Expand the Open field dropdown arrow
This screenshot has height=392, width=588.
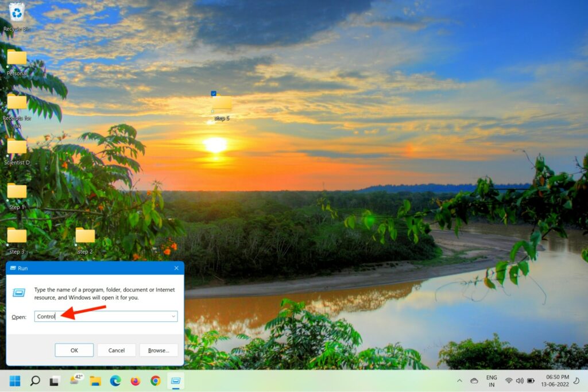pyautogui.click(x=173, y=316)
